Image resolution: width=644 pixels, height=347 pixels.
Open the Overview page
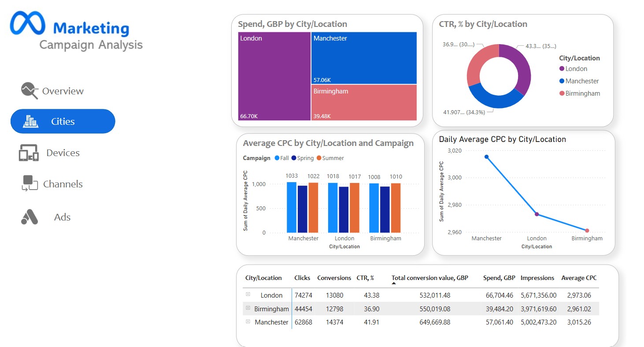point(63,91)
